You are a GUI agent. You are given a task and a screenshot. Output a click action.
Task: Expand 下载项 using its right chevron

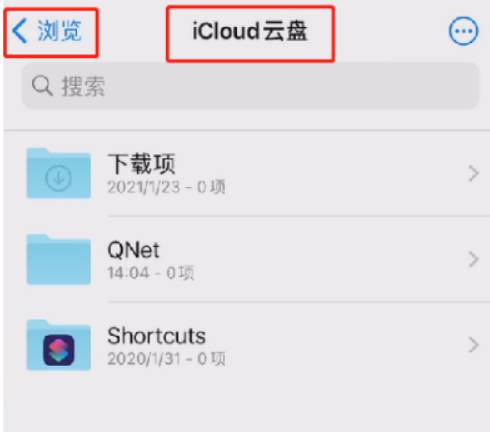coord(473,174)
